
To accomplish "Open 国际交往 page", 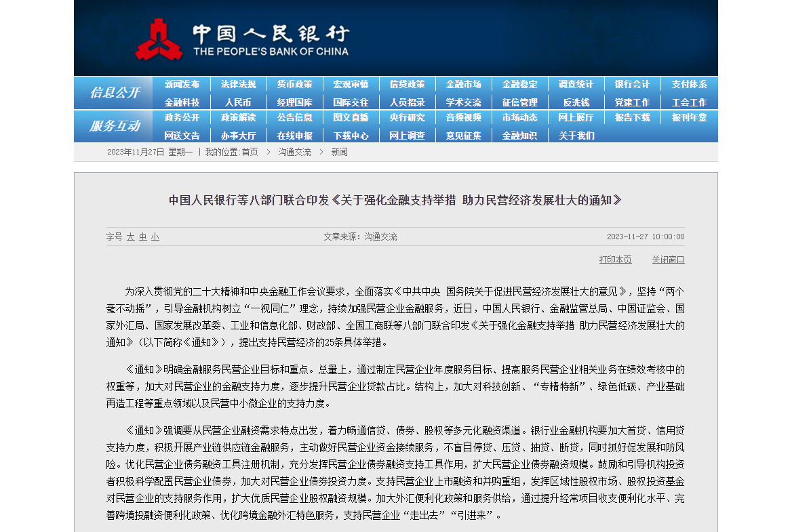I will [x=351, y=102].
